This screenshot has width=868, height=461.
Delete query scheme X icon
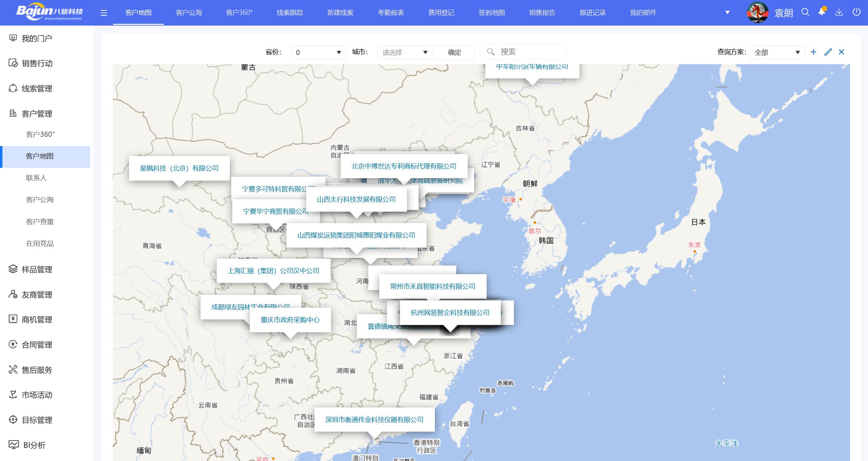point(841,52)
